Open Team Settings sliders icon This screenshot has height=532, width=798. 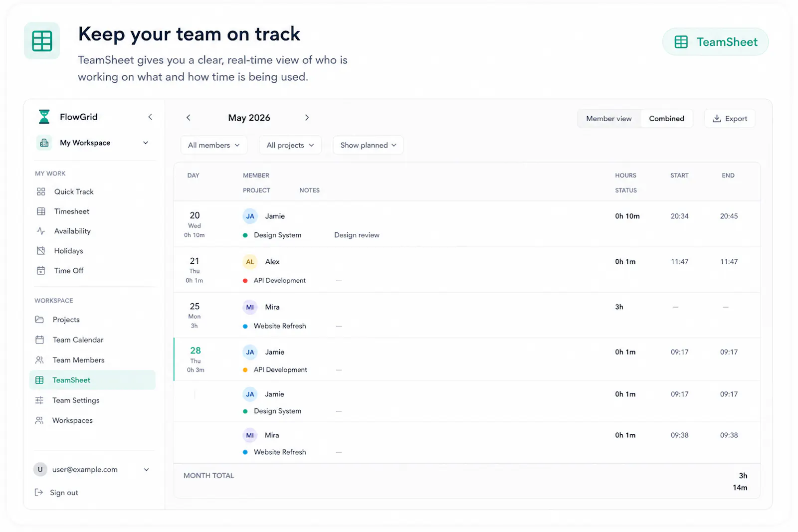39,400
